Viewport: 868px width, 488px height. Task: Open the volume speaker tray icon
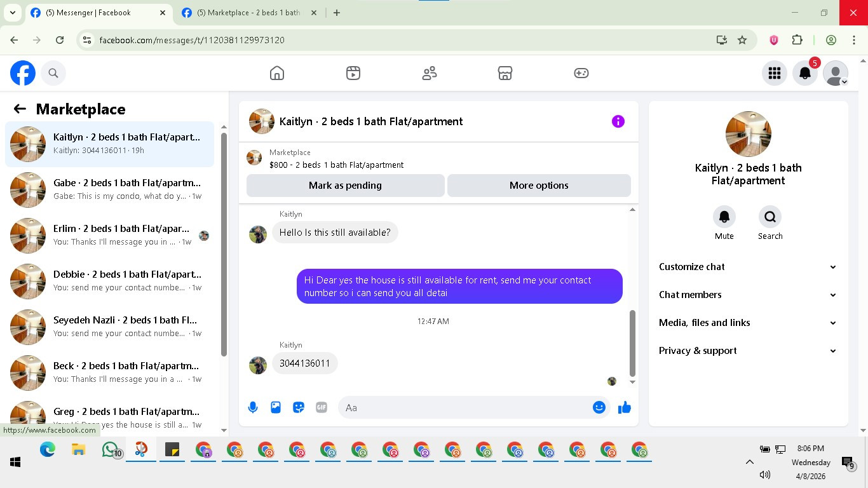point(765,475)
